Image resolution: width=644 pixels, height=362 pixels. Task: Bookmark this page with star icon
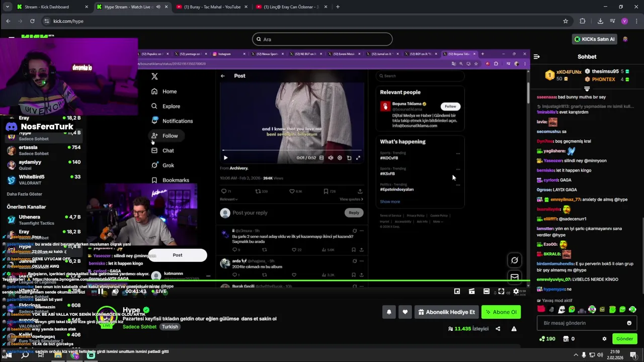pyautogui.click(x=566, y=21)
